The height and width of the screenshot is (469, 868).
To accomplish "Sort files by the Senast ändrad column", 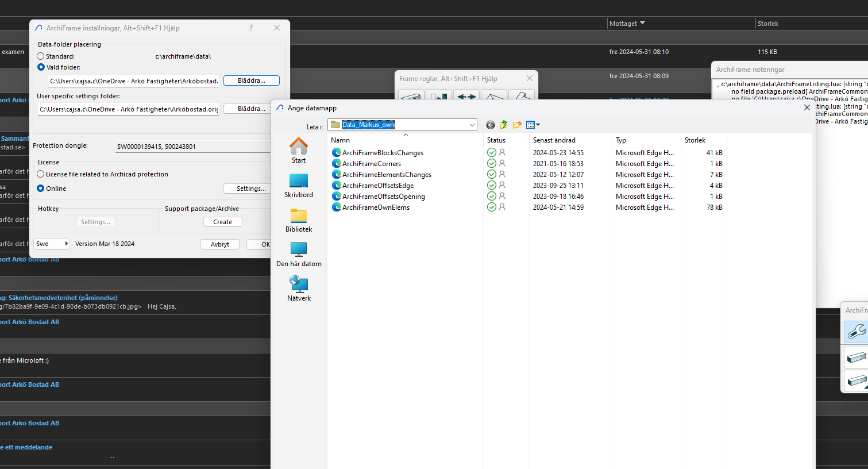I will 554,140.
